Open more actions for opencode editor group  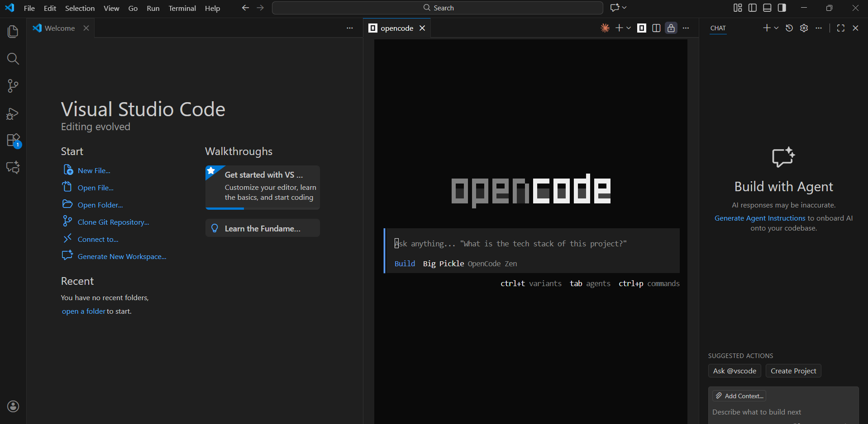point(686,28)
